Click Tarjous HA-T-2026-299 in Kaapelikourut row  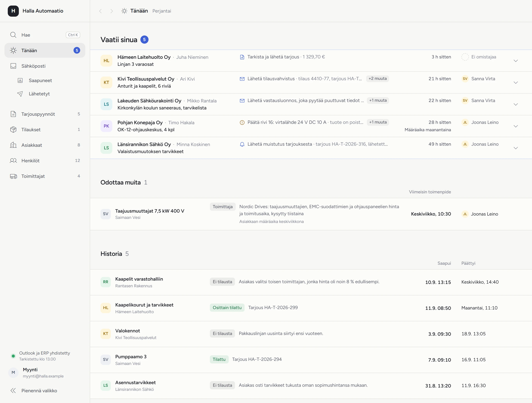[x=273, y=307]
